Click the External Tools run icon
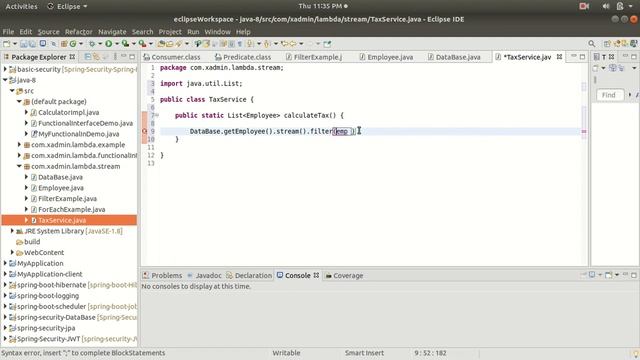 pyautogui.click(x=142, y=44)
